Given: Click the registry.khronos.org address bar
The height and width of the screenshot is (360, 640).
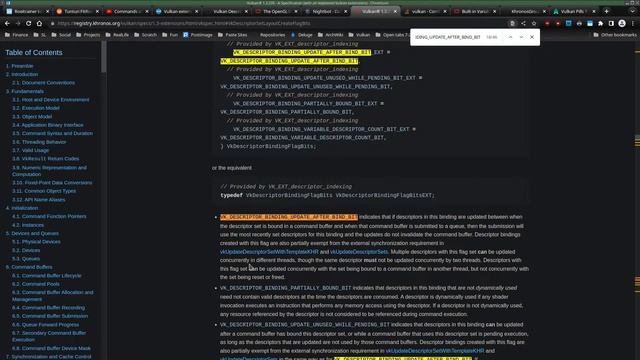Looking at the screenshot, I should [278, 24].
